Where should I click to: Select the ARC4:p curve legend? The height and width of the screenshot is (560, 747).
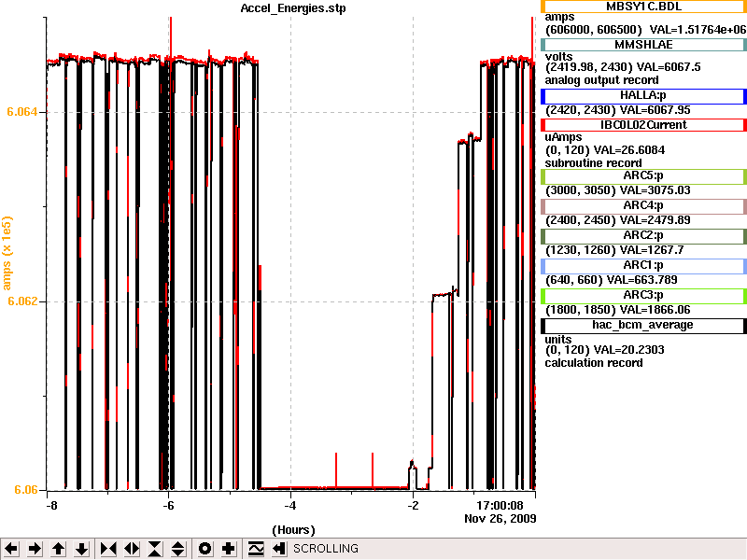pyautogui.click(x=643, y=206)
